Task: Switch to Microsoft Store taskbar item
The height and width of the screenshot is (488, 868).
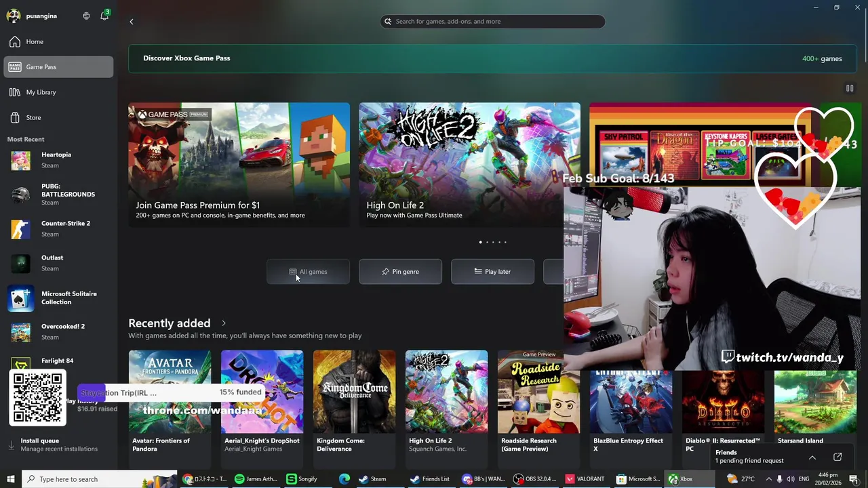Action: coord(638,479)
